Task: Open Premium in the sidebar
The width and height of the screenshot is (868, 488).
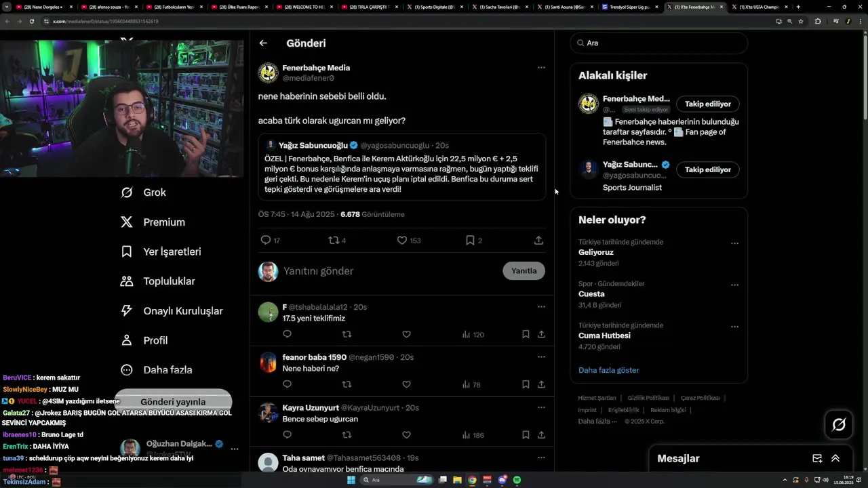Action: click(x=153, y=222)
